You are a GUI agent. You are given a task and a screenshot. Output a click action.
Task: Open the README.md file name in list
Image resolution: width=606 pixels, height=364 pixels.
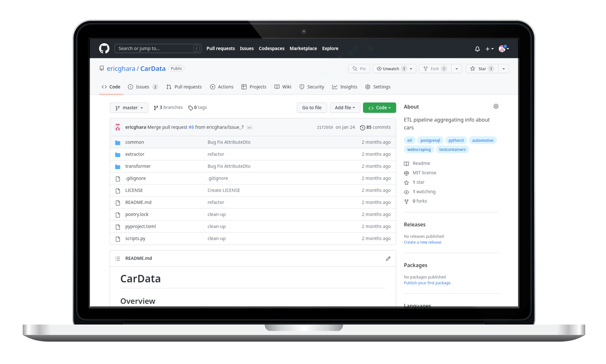coord(138,202)
